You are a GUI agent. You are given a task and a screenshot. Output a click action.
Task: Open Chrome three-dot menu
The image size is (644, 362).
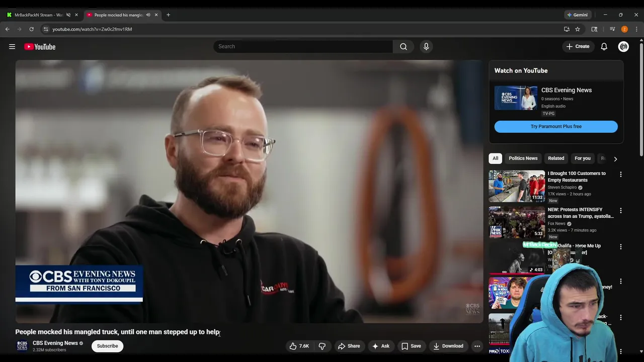coord(636,29)
